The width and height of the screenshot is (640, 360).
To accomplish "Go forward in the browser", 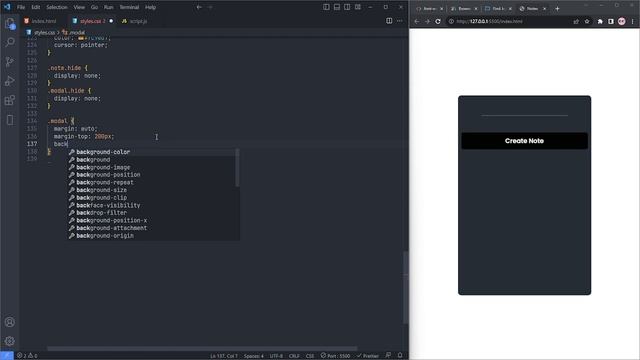I will pos(427,21).
